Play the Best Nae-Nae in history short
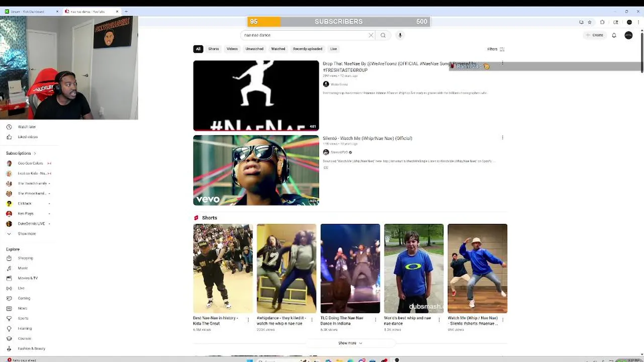Image resolution: width=644 pixels, height=362 pixels. (223, 268)
